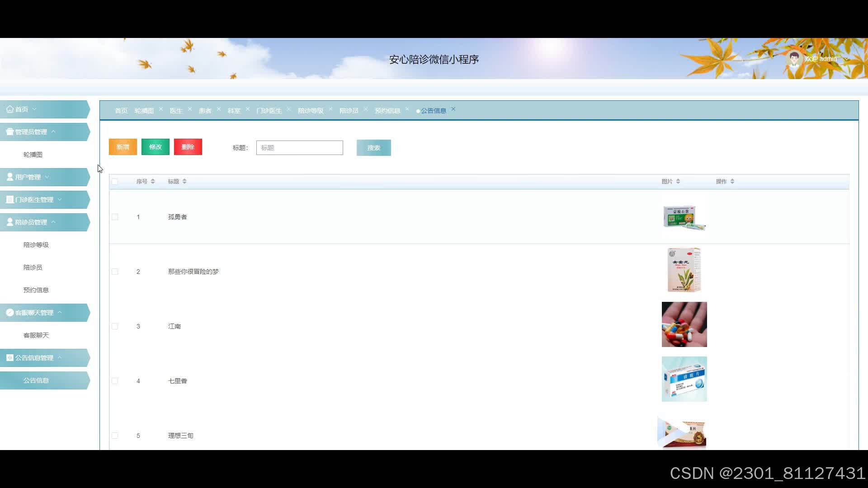Viewport: 868px width, 488px height.
Task: Click the 搜索 button
Action: [374, 148]
